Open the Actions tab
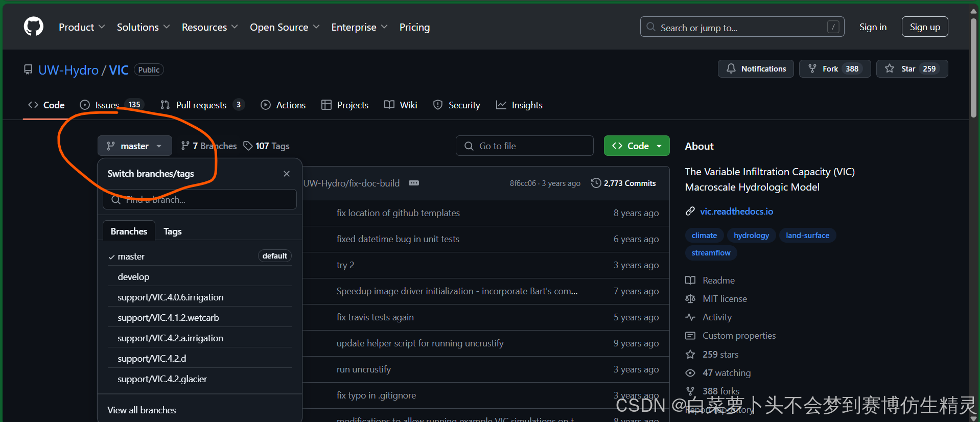The image size is (980, 422). [x=283, y=105]
